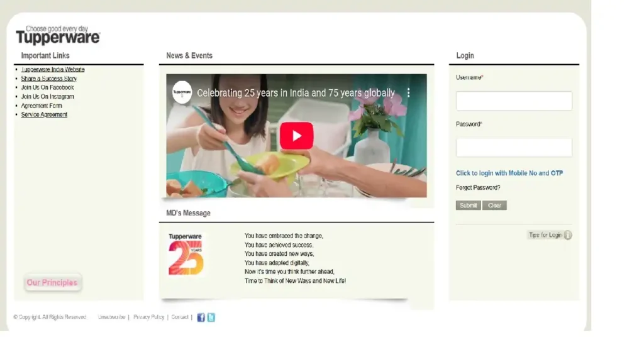Open the Forgot Password link
Screen dimensions: 644x362
[x=478, y=187]
